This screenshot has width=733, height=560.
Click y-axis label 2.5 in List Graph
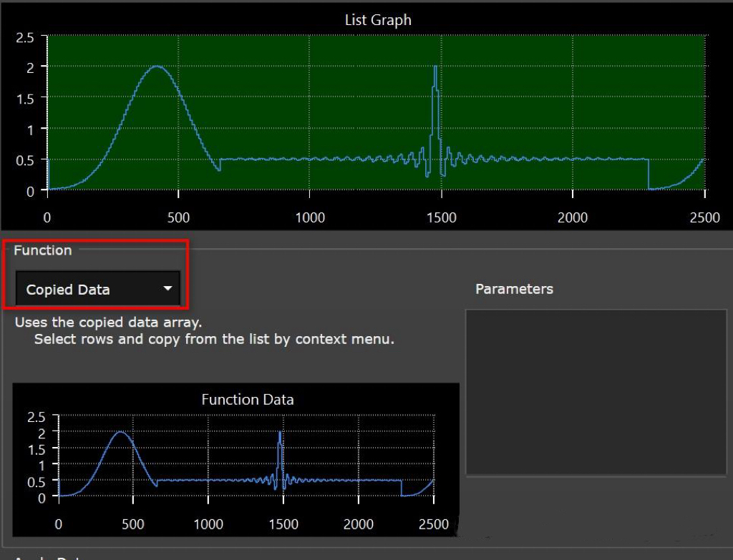click(x=26, y=37)
